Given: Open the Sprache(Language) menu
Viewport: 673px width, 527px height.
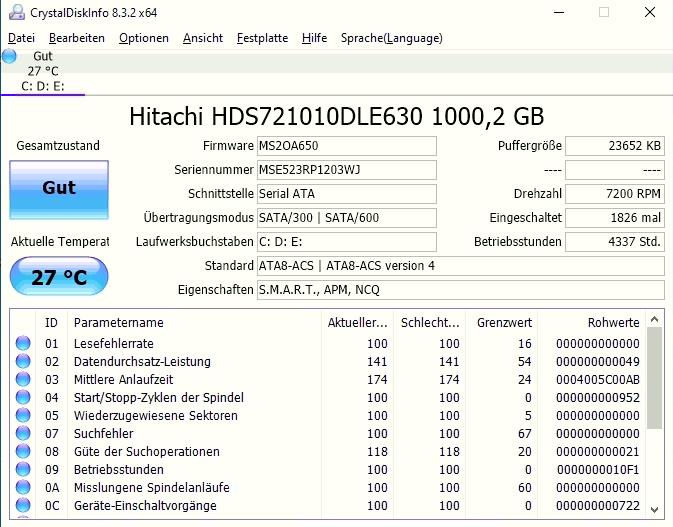Looking at the screenshot, I should coord(391,38).
